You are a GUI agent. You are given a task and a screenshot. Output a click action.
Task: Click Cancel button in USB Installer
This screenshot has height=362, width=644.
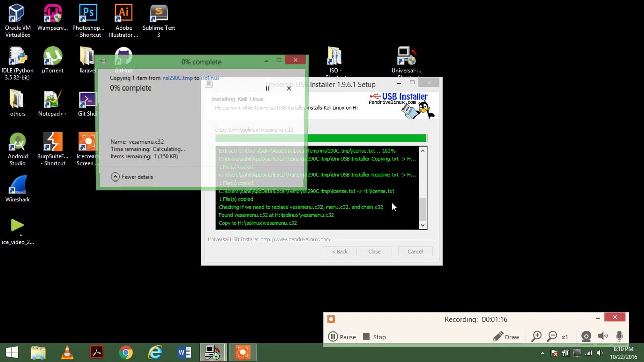pos(415,251)
